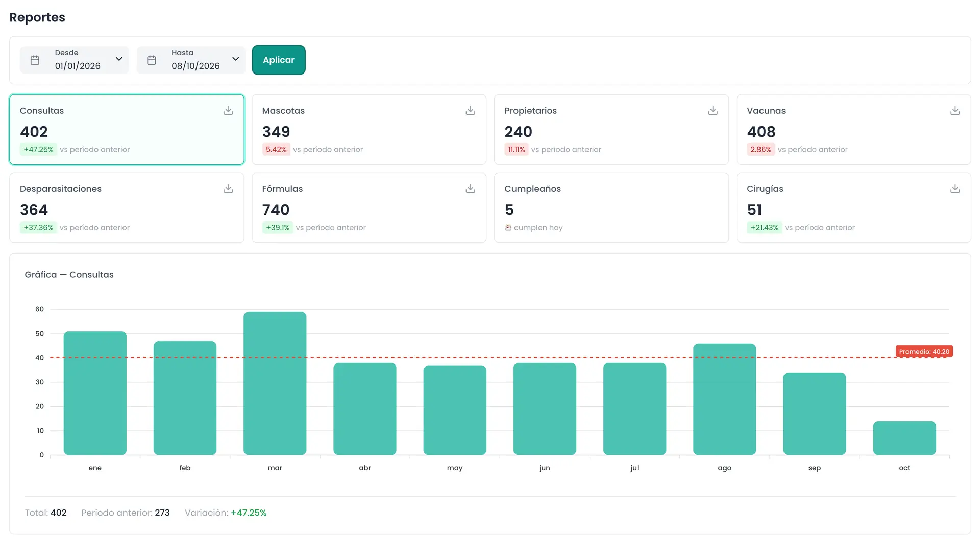This screenshot has height=560, width=980.
Task: Click the Desde calendar icon
Action: 35,60
